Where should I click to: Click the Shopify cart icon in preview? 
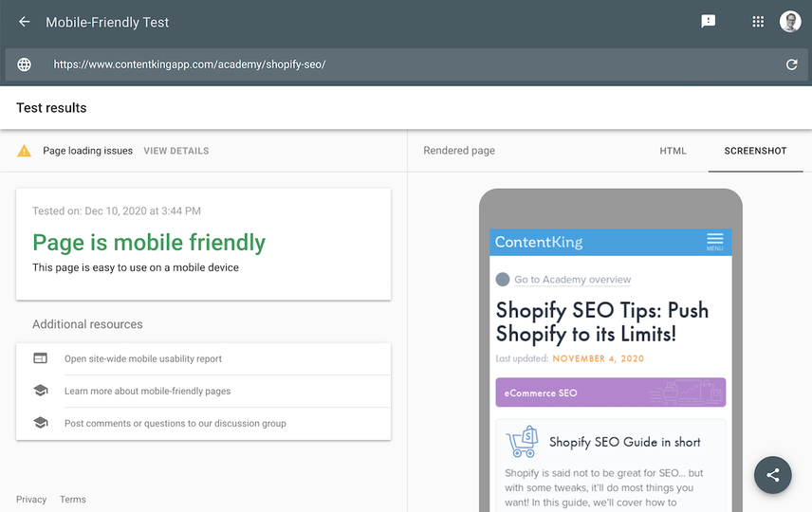click(x=522, y=442)
